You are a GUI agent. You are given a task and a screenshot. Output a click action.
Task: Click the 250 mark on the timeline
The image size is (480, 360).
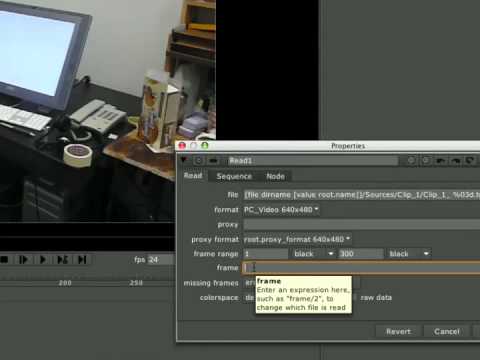tap(136, 283)
